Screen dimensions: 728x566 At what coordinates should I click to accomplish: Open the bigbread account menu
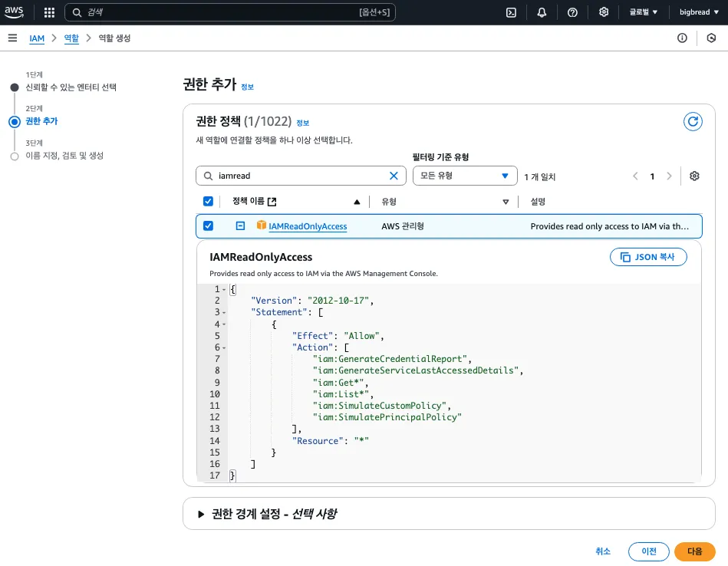(699, 12)
